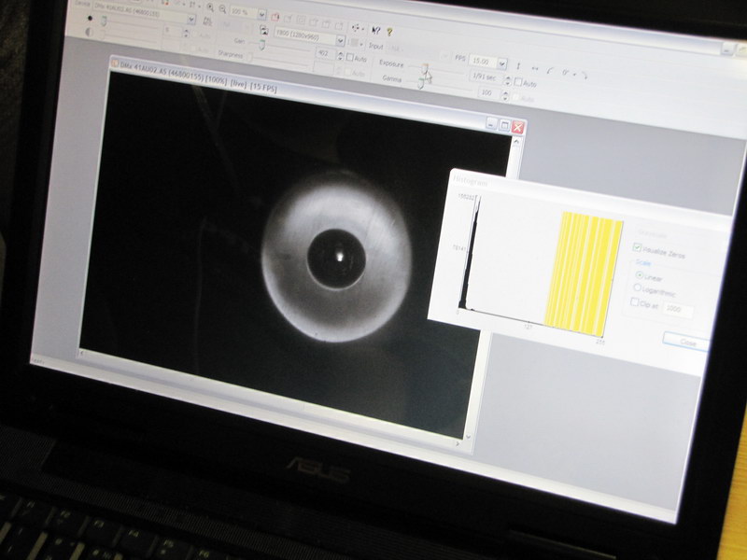747x560 pixels.
Task: Click the brightness slider handle beside the black dot
Action: click(104, 20)
